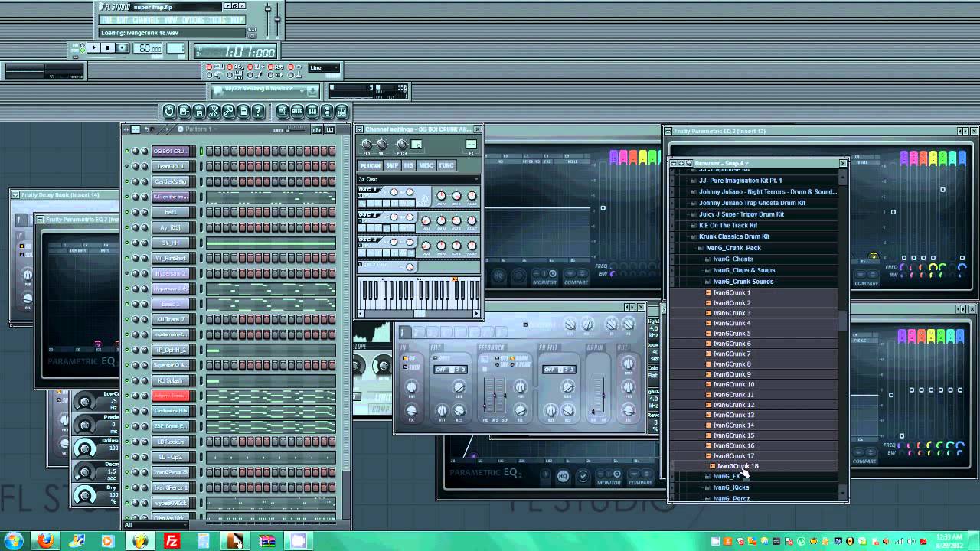This screenshot has height=551, width=980.
Task: Start playback with the play button
Action: coord(93,48)
